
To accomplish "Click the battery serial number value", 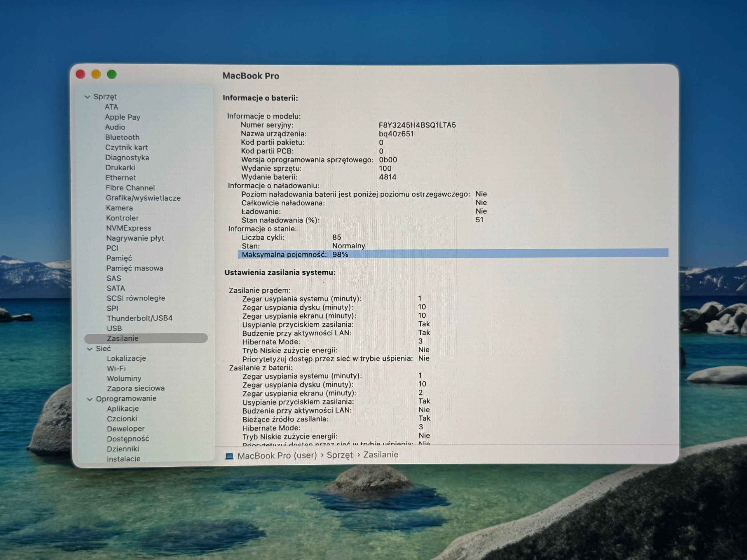I will tap(417, 125).
